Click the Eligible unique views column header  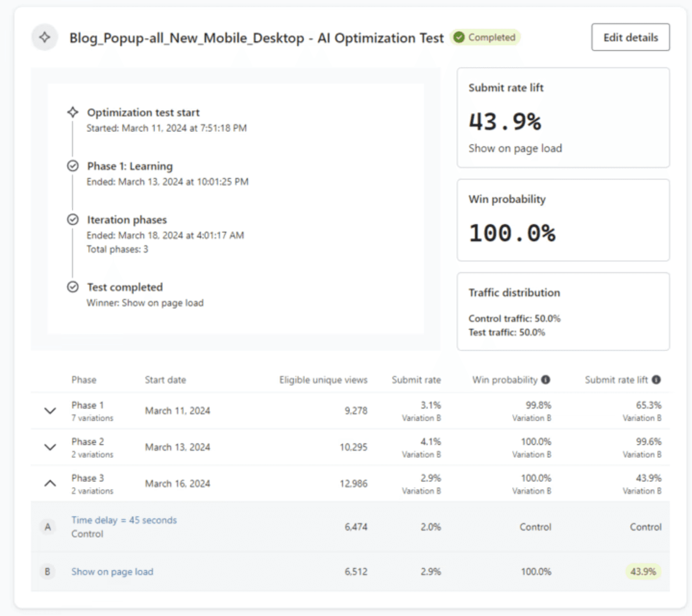pos(323,380)
